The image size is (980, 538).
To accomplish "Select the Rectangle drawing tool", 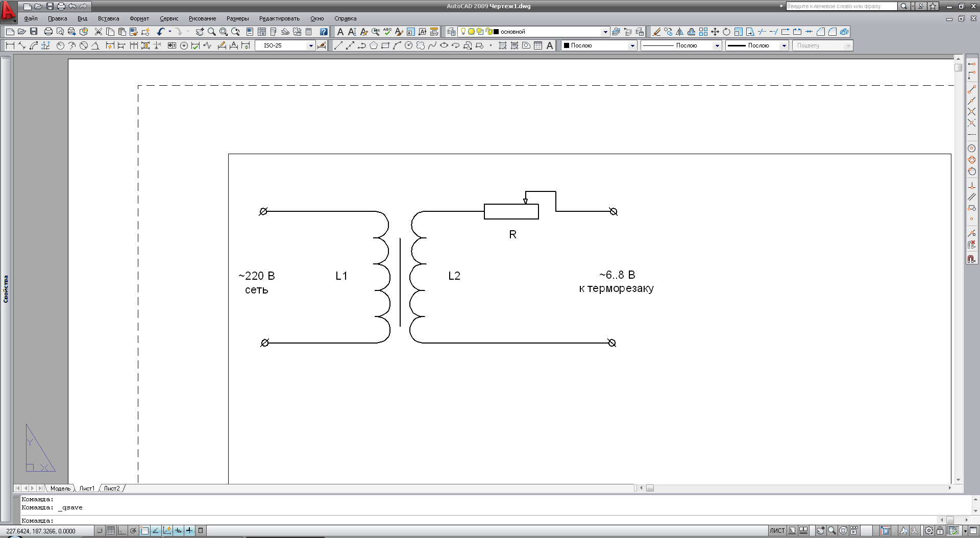I will (x=385, y=45).
